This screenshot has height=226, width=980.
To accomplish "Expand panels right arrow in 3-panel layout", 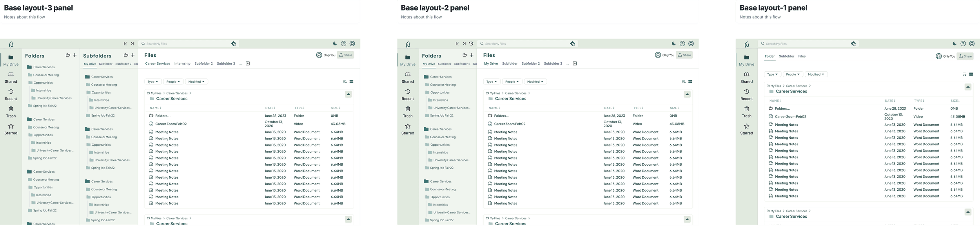I will [132, 44].
